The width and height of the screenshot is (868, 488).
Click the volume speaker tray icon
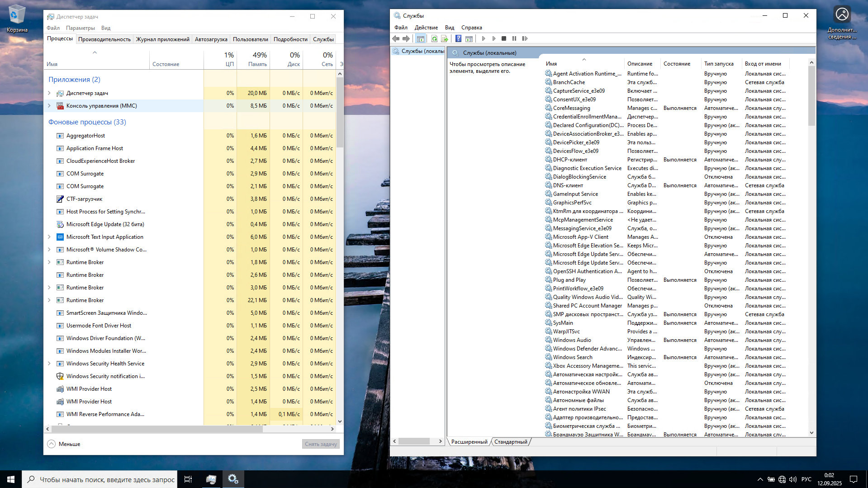[792, 479]
